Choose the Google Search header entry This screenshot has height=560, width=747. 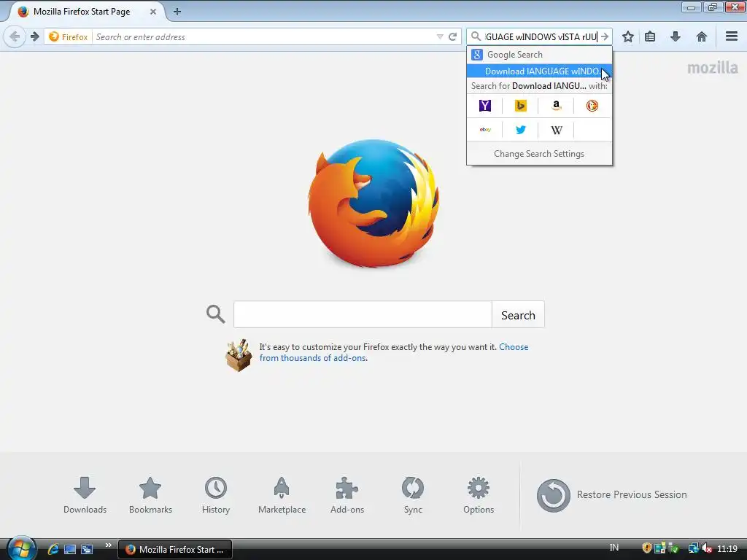pos(539,55)
